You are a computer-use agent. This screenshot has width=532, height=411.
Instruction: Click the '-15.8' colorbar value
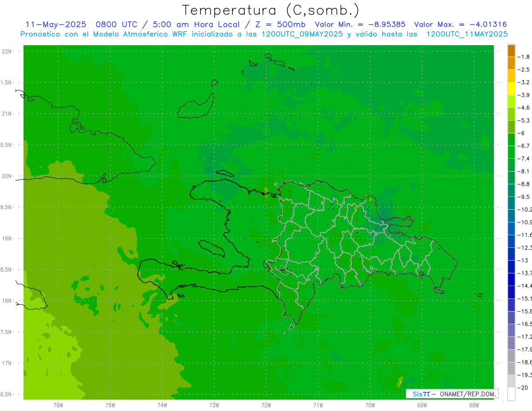coord(524,311)
